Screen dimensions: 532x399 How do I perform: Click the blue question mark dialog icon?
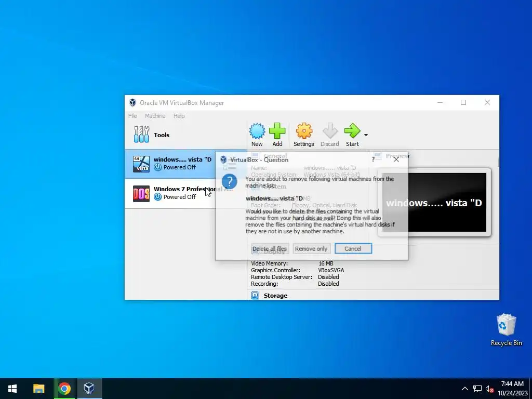tap(229, 181)
